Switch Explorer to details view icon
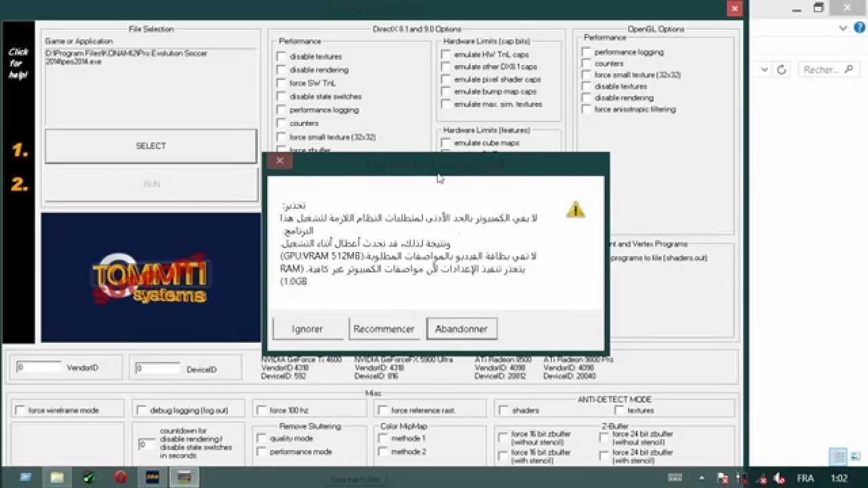Screen dimensions: 868x488 838,457
